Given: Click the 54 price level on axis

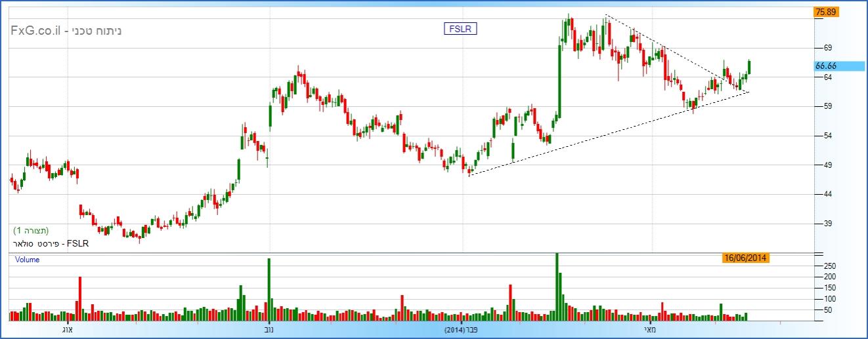Looking at the screenshot, I should pos(827,136).
